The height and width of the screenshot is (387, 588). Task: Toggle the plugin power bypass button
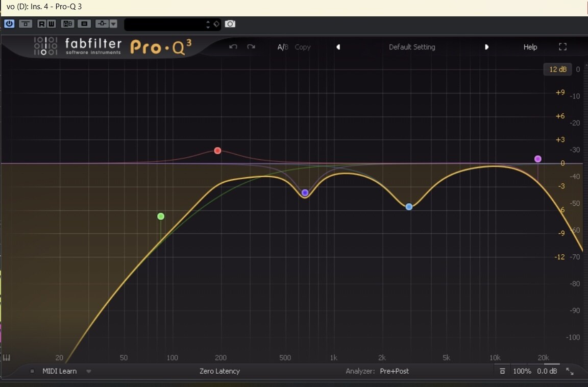(9, 23)
